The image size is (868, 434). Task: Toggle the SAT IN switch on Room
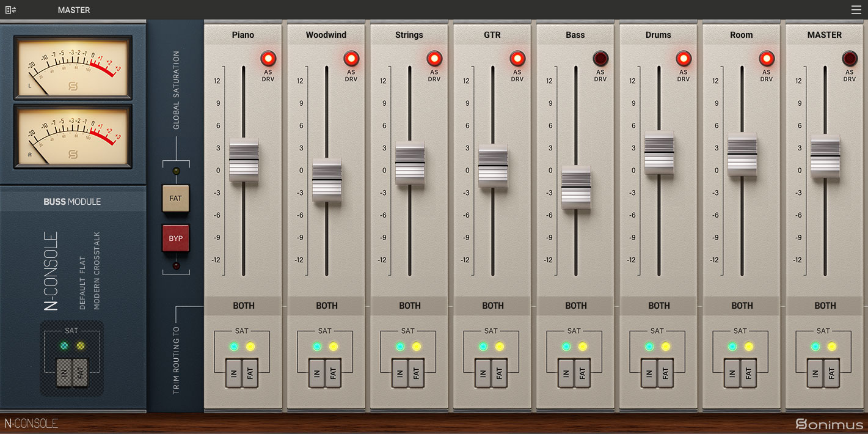click(x=733, y=373)
